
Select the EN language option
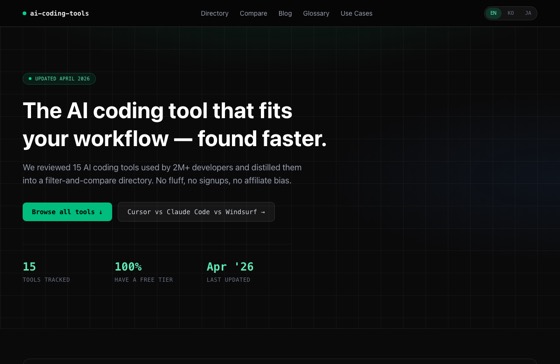(x=493, y=13)
